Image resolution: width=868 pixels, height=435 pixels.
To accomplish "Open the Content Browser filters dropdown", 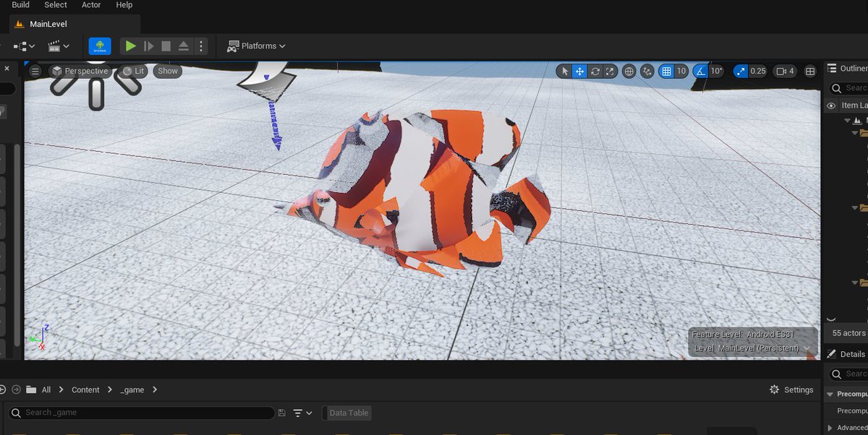I will (x=302, y=413).
